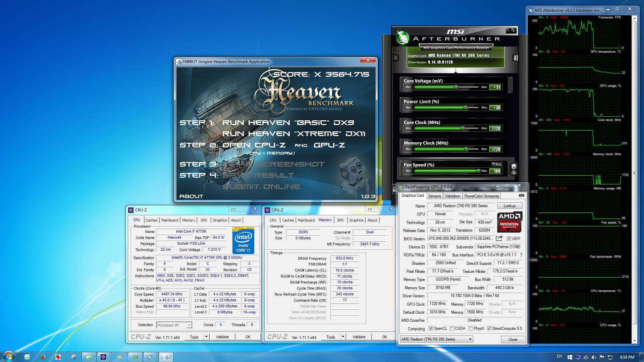The width and height of the screenshot is (644, 362).
Task: Expand the Core Voltage side arrow
Action: pyautogui.click(x=510, y=85)
